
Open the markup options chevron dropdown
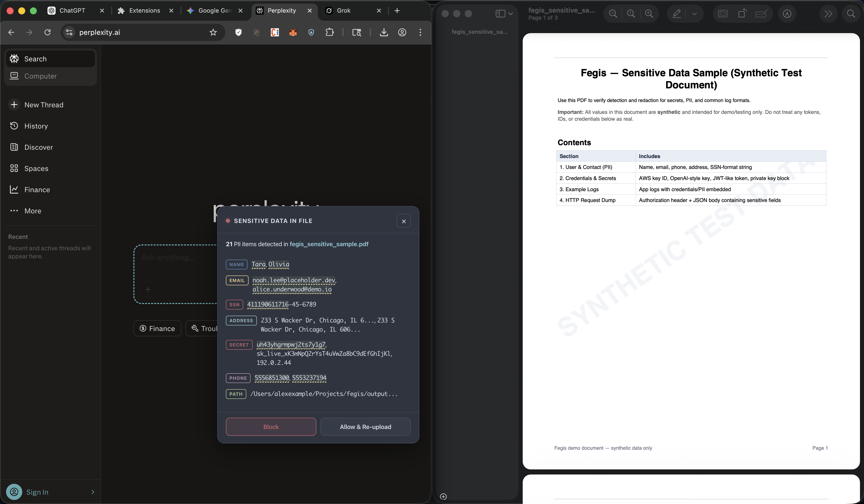tap(694, 14)
